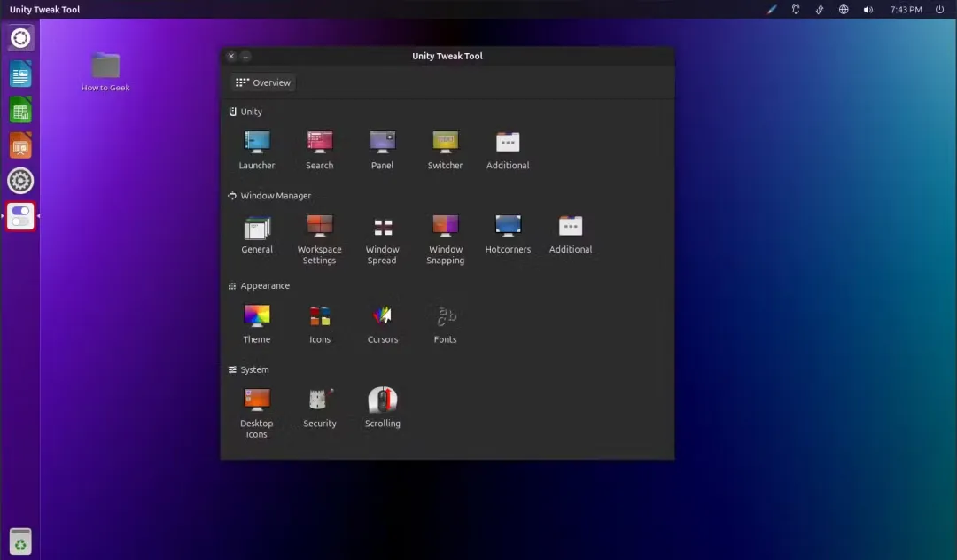The image size is (957, 560).
Task: Open Workspace Settings icon
Action: tap(320, 239)
